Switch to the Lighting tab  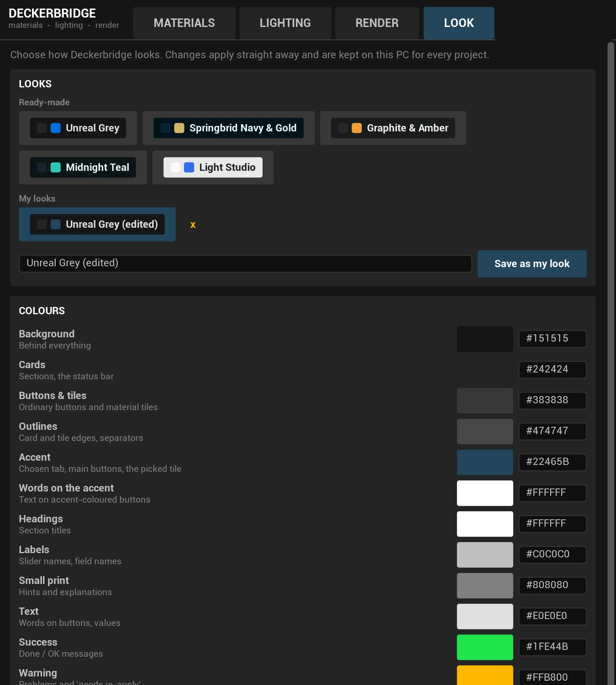tap(285, 23)
